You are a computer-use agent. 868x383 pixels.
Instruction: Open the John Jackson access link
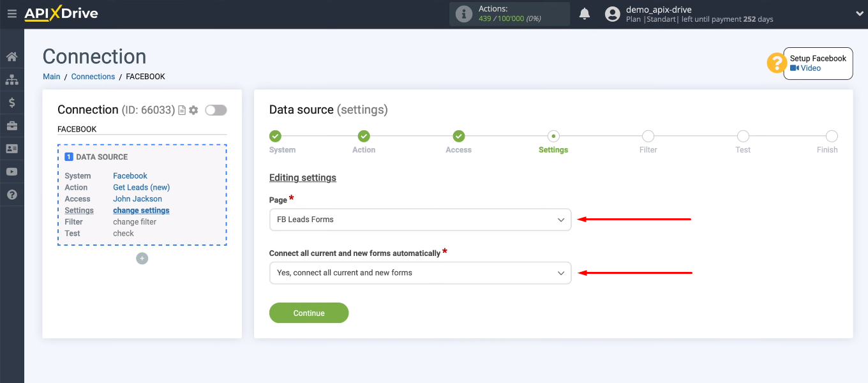coord(137,199)
